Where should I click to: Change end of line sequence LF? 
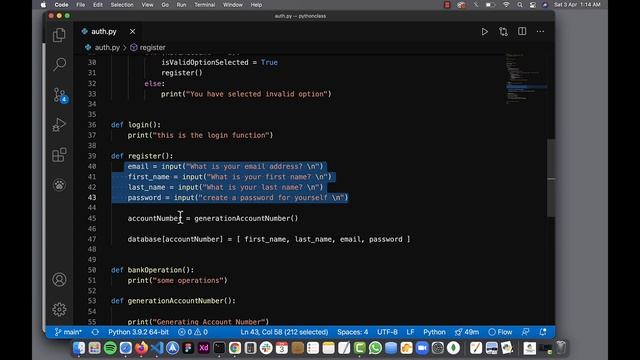point(410,332)
